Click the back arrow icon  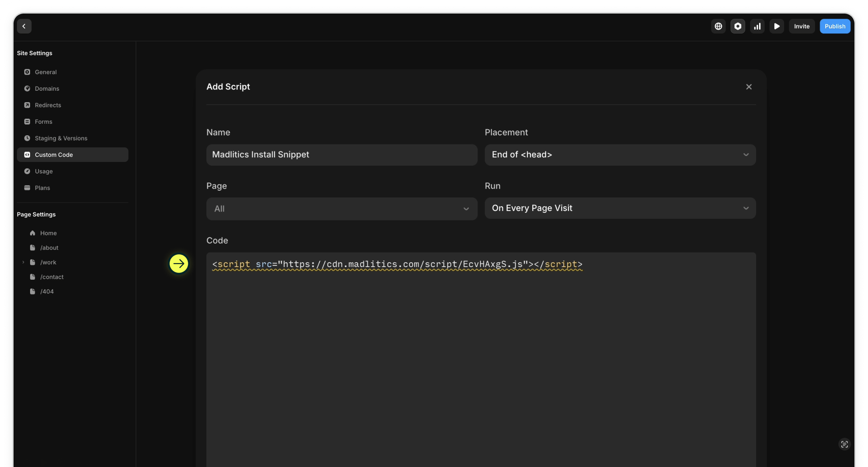coord(24,26)
